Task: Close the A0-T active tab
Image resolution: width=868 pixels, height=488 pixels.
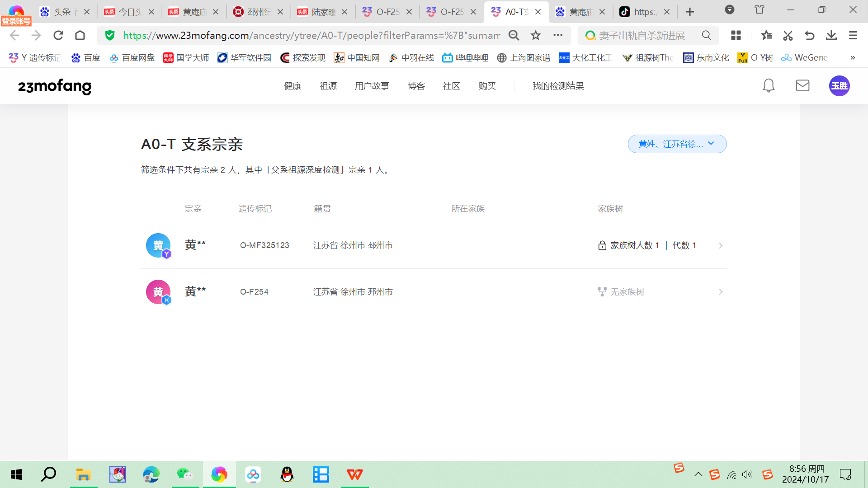Action: pyautogui.click(x=538, y=12)
